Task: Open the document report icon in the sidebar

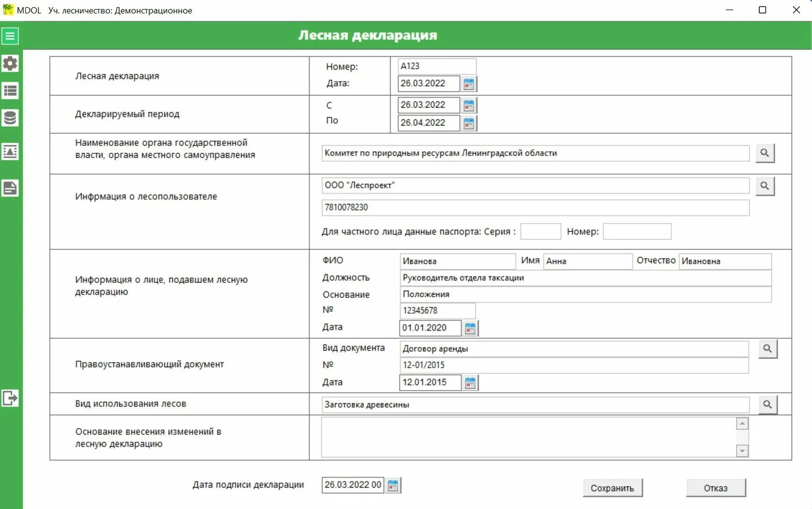Action: tap(10, 188)
